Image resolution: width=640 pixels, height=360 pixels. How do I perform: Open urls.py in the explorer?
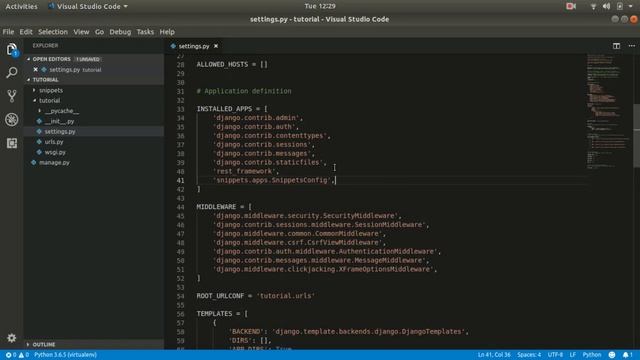[54, 142]
